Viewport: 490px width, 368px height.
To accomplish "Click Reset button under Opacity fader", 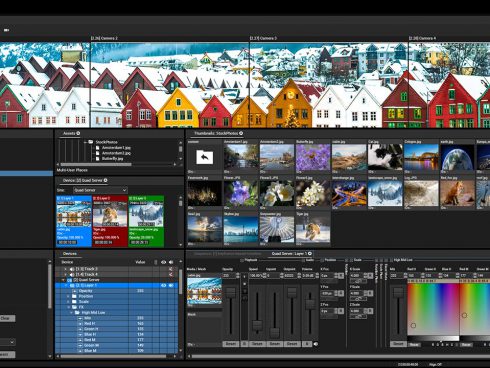I will [x=230, y=344].
